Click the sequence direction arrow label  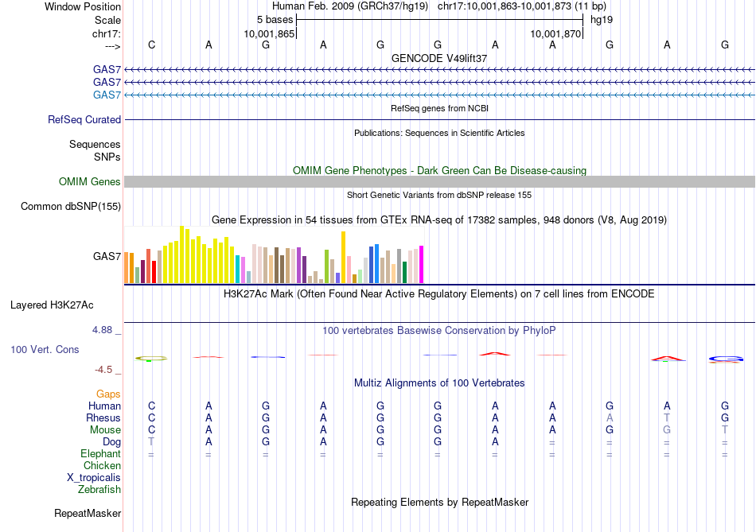click(112, 46)
